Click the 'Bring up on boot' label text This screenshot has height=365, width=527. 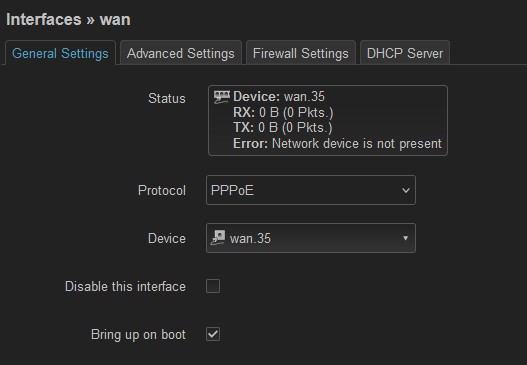138,335
